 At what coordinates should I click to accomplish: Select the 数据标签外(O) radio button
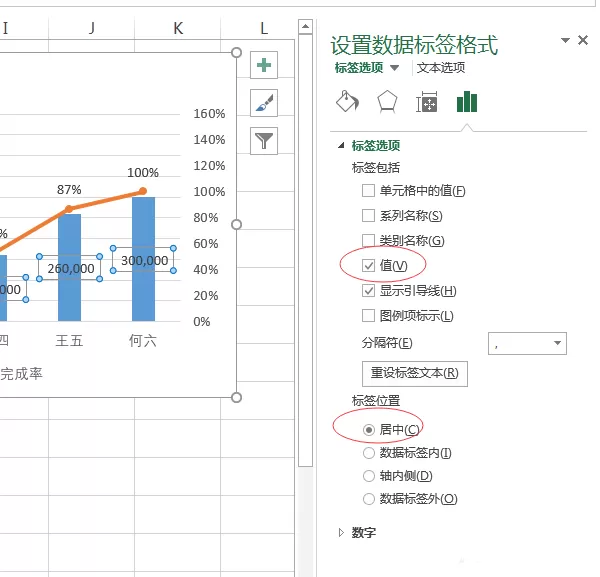point(368,499)
